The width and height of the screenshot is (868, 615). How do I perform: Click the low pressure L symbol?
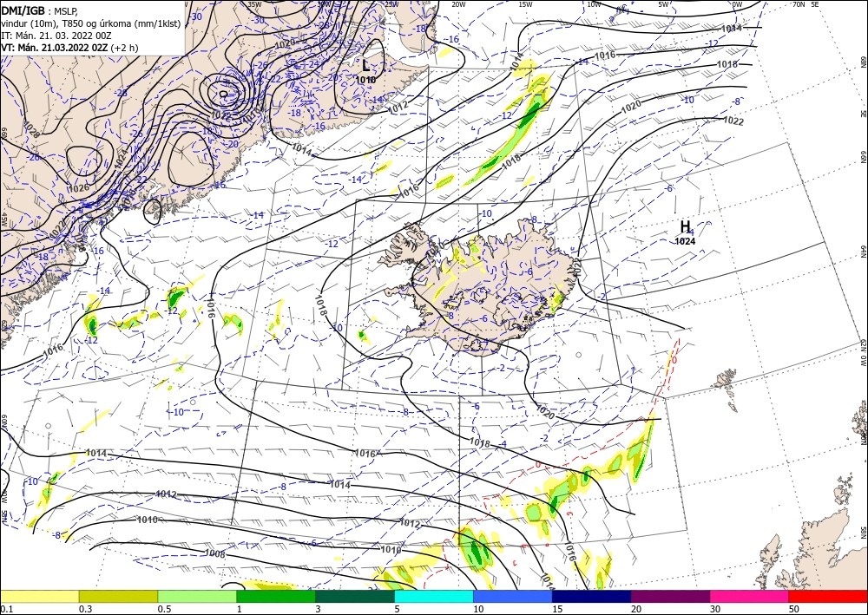point(366,65)
